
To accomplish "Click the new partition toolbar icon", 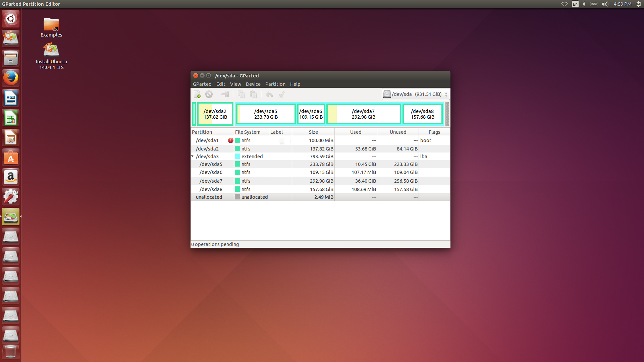I will 197,95.
